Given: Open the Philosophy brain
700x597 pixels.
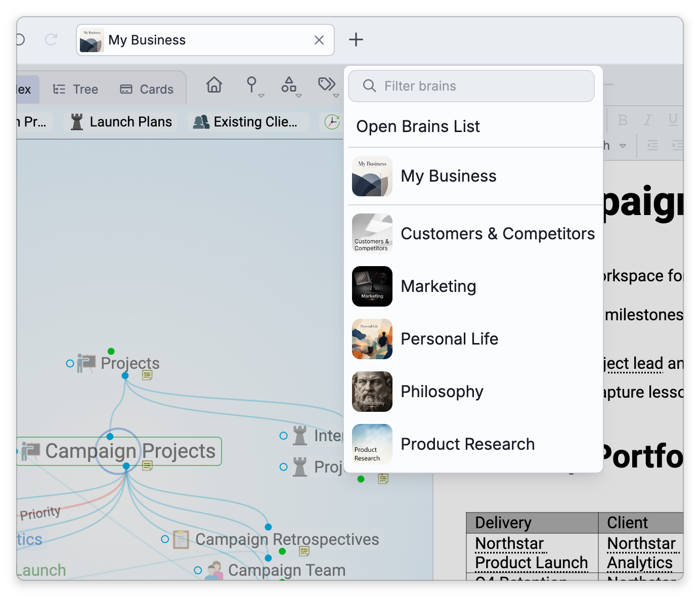Looking at the screenshot, I should (473, 392).
